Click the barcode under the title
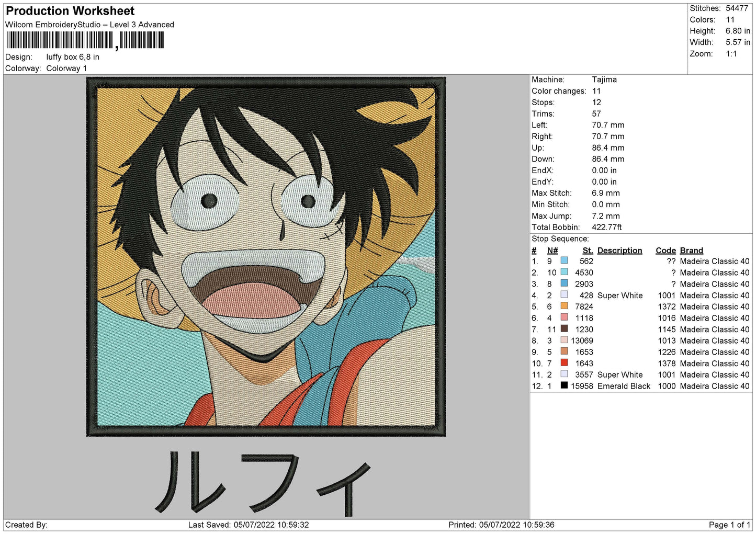Image resolution: width=756 pixels, height=534 pixels. tap(85, 40)
